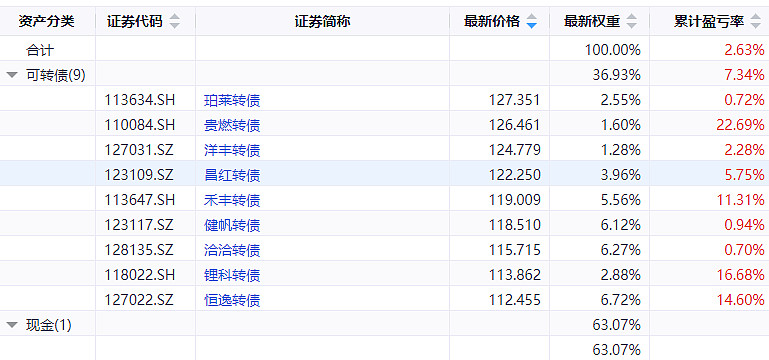The height and width of the screenshot is (360, 769).
Task: Click total profit rate 2.63%
Action: click(x=744, y=50)
